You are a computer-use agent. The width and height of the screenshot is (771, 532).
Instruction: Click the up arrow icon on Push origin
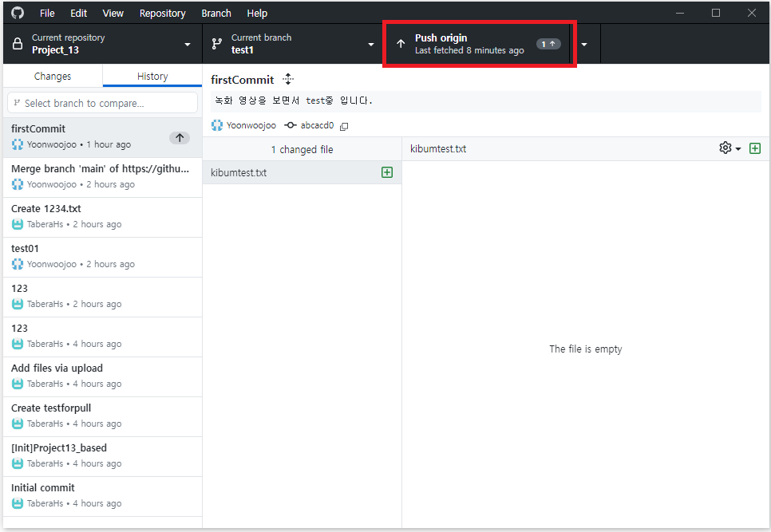401,44
